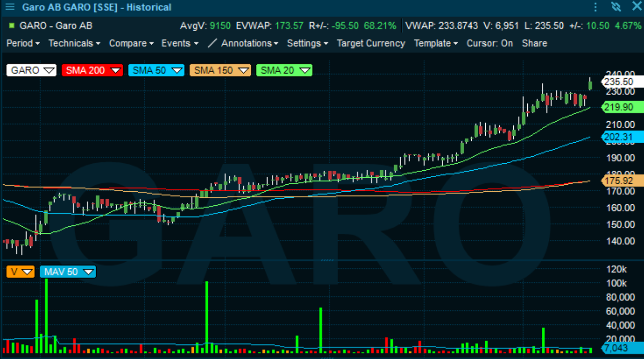Open the Template dropdown menu

tap(436, 43)
